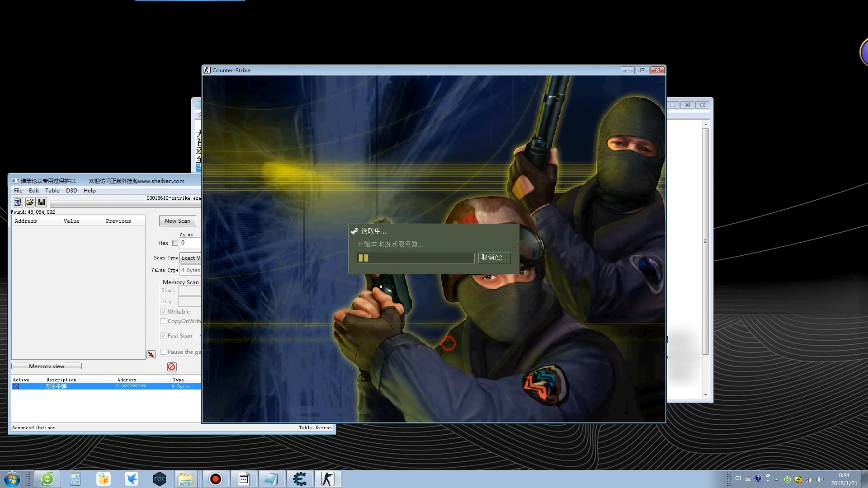
Task: Show hidden tray icons arrow
Action: click(777, 479)
